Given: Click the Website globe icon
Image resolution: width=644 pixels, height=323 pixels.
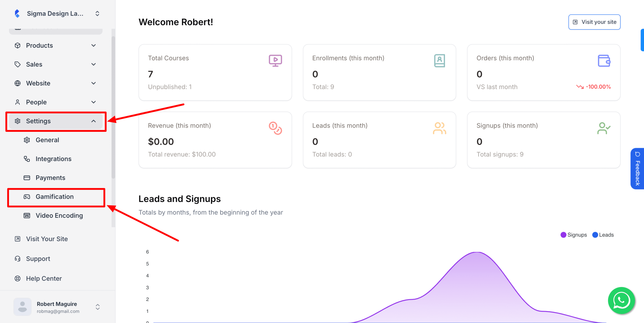Looking at the screenshot, I should coord(18,83).
